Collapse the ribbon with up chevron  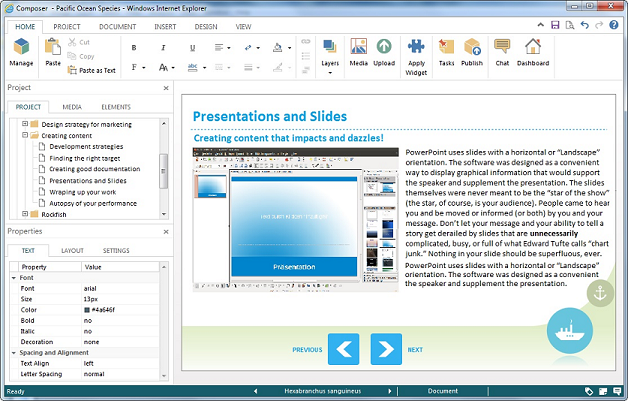pos(541,25)
